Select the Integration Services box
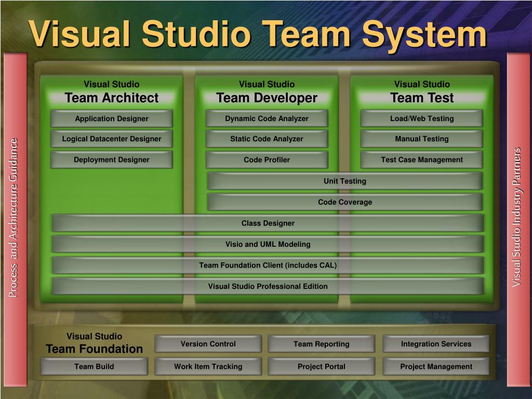Viewport: 532px width, 399px height. point(436,344)
